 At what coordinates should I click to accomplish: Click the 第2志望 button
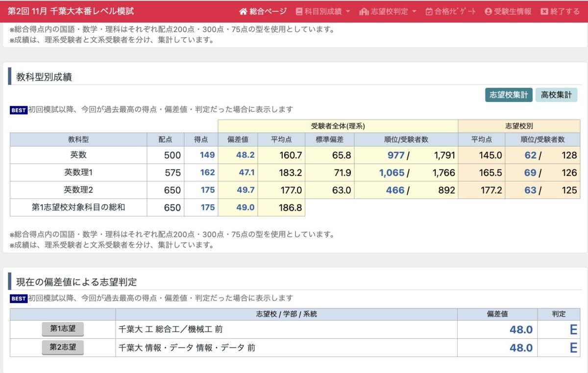[63, 348]
